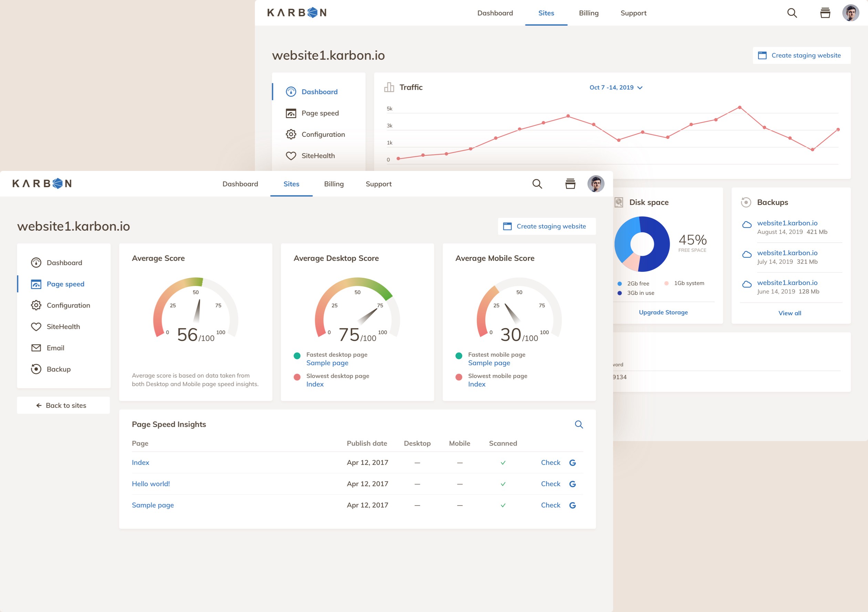The height and width of the screenshot is (612, 868).
Task: Click the hosting stack icon in the header
Action: pyautogui.click(x=570, y=184)
